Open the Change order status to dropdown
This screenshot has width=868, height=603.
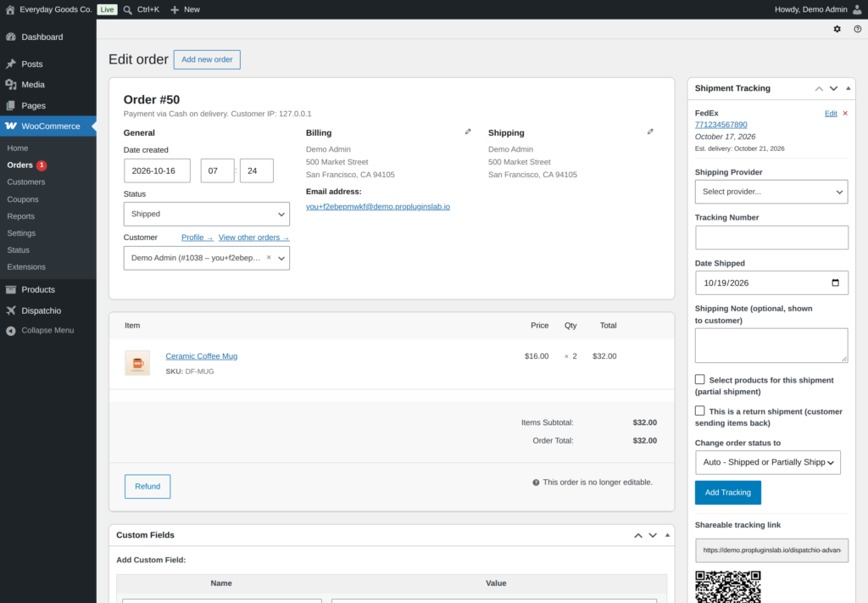768,462
